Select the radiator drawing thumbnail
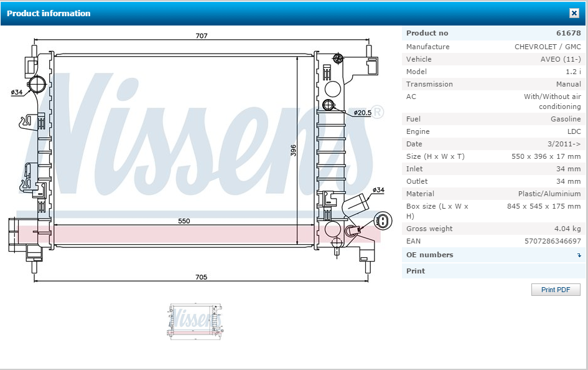The image size is (588, 370). [195, 321]
